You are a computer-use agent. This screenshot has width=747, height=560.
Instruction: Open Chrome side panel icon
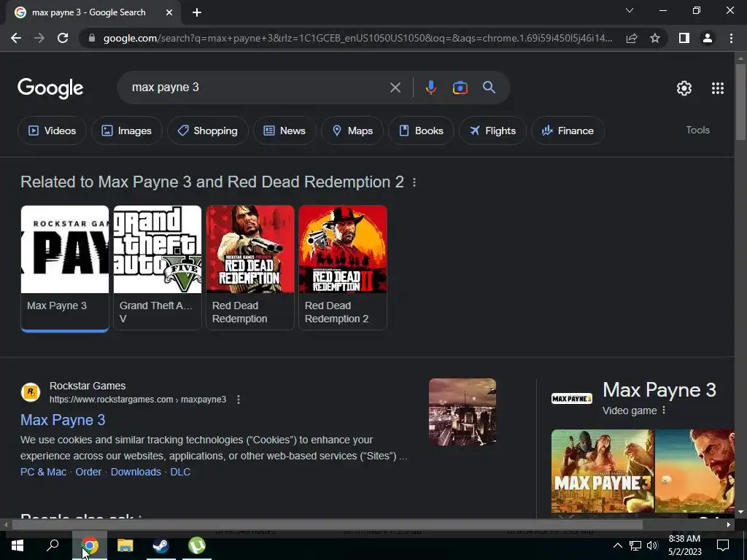tap(684, 38)
